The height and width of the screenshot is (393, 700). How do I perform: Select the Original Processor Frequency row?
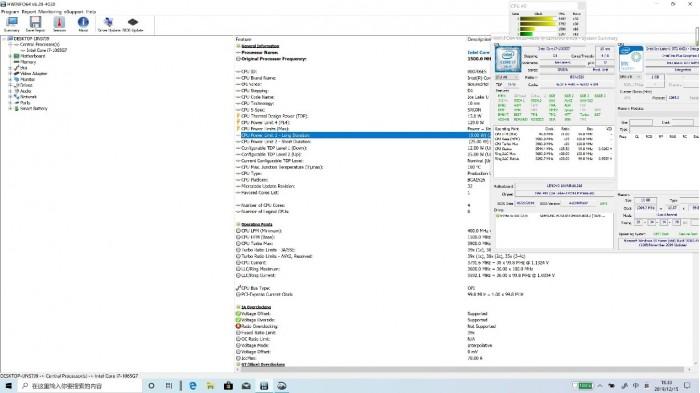[x=363, y=59]
